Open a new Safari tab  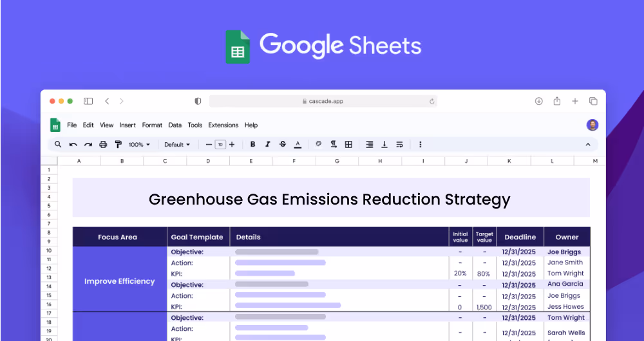(575, 102)
